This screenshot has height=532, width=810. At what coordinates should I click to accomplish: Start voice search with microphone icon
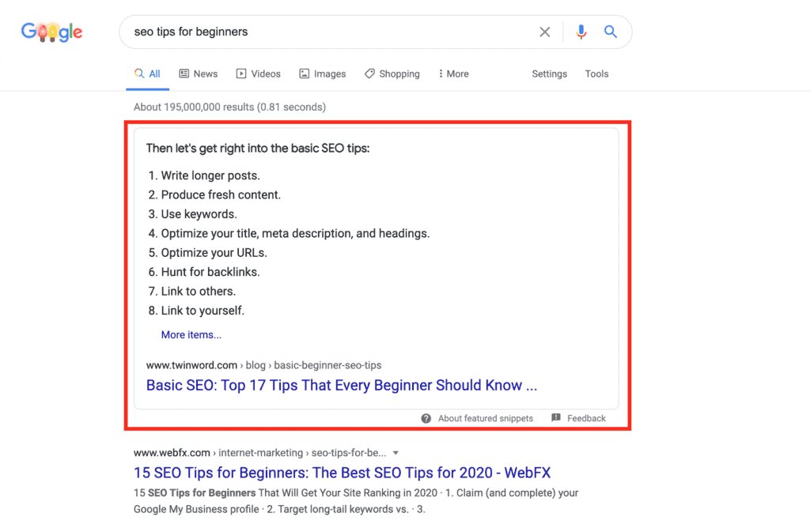pos(581,32)
